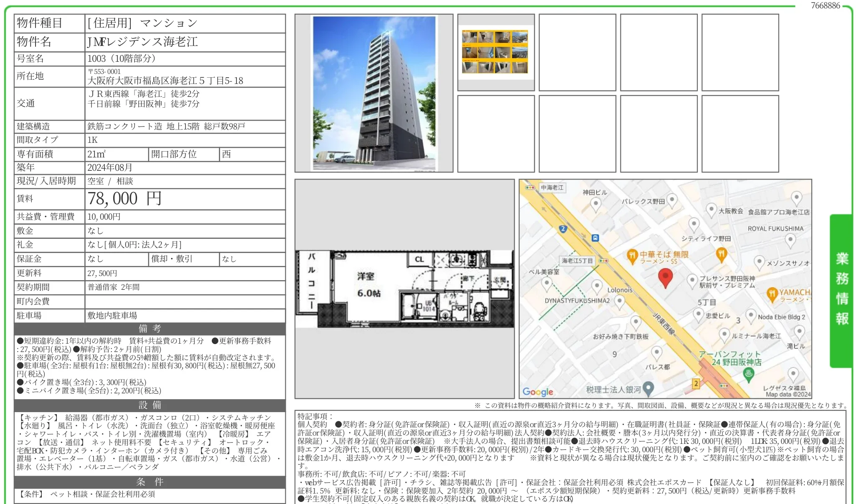Viewport: 859px width, 504px height.
Task: Click the 設備 section header bar
Action: pos(150,405)
